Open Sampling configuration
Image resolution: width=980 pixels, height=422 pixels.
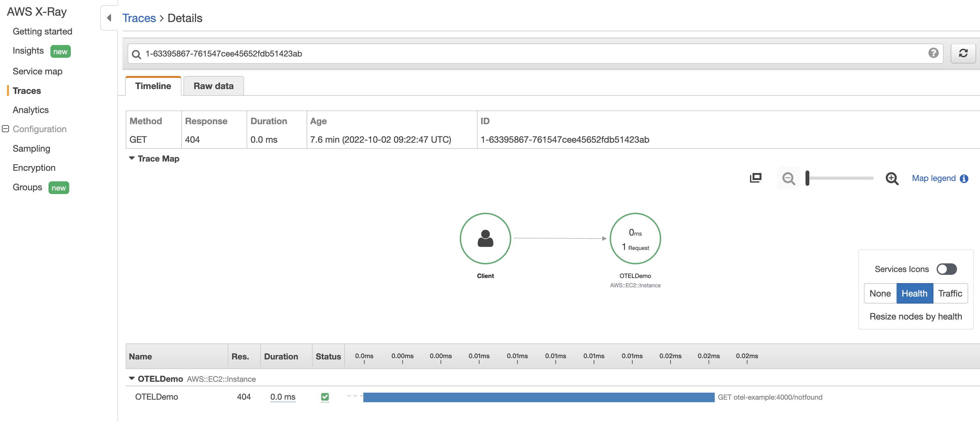point(31,148)
